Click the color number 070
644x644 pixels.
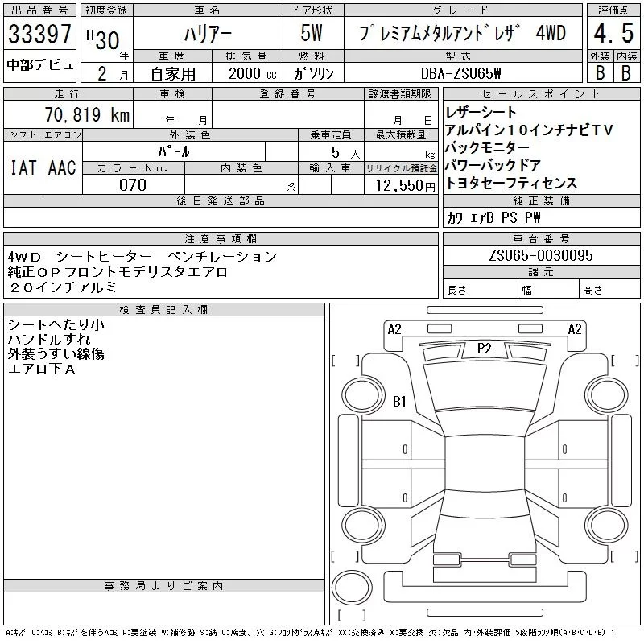[x=133, y=184]
